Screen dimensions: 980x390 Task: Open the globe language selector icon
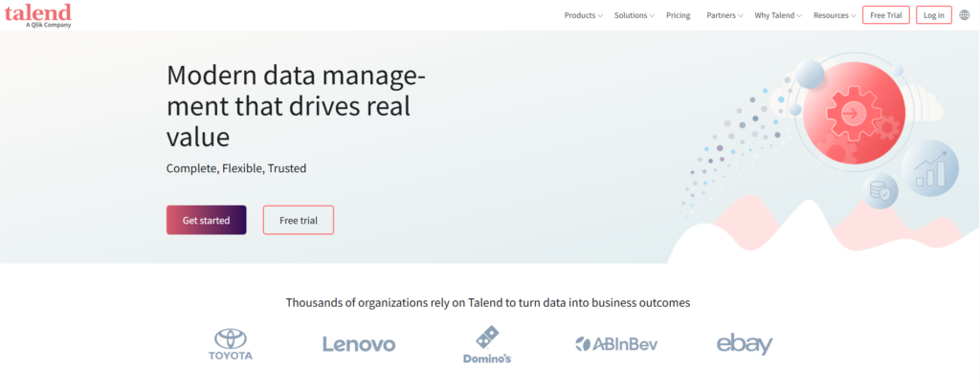click(964, 15)
